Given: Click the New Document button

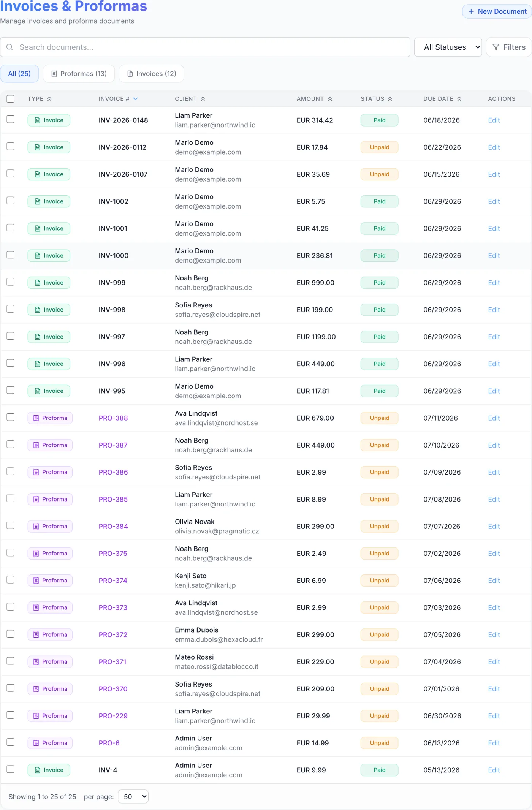Looking at the screenshot, I should coord(497,11).
